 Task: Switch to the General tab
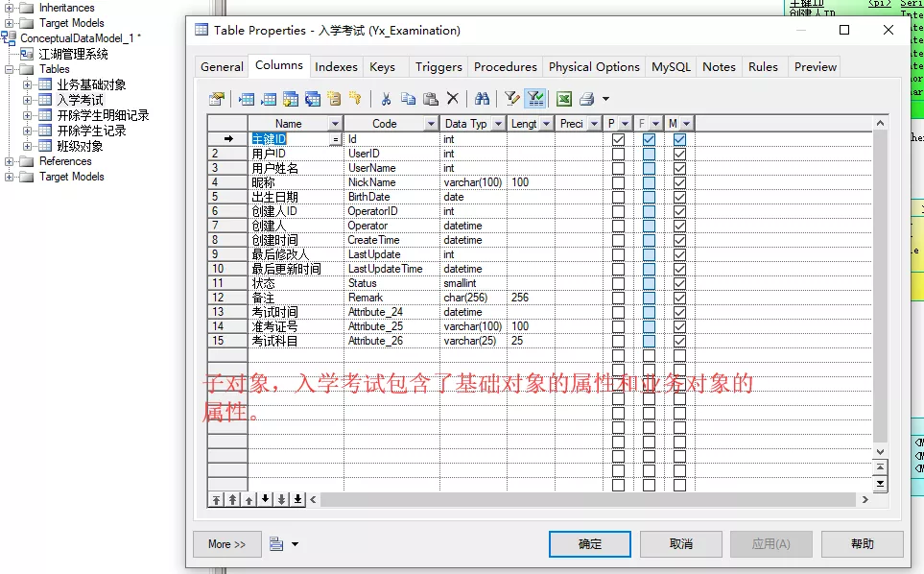tap(222, 66)
